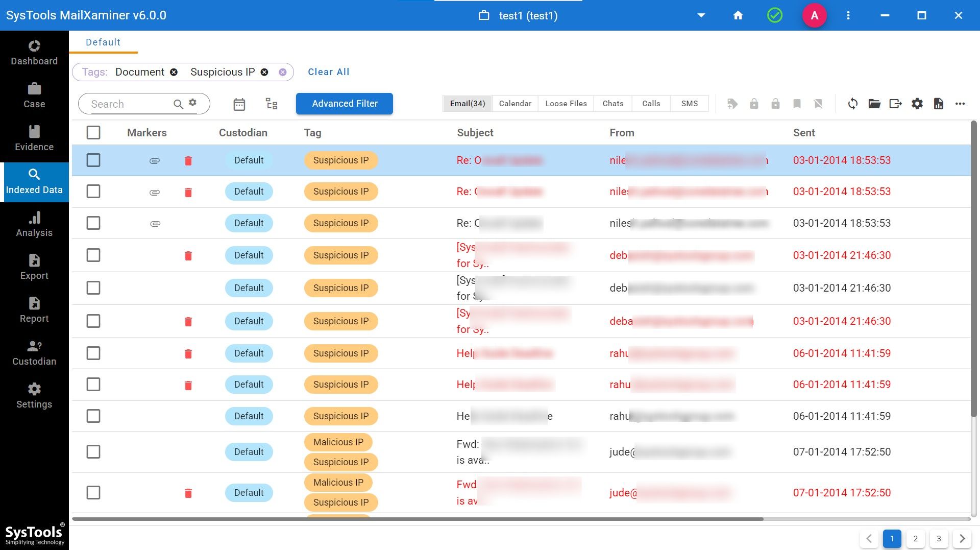This screenshot has width=980, height=550.
Task: Click the remove bookmark icon
Action: coord(818,104)
